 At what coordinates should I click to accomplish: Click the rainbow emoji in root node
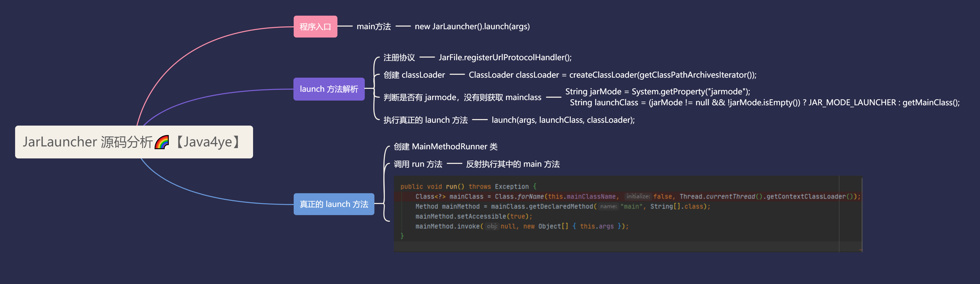click(162, 142)
